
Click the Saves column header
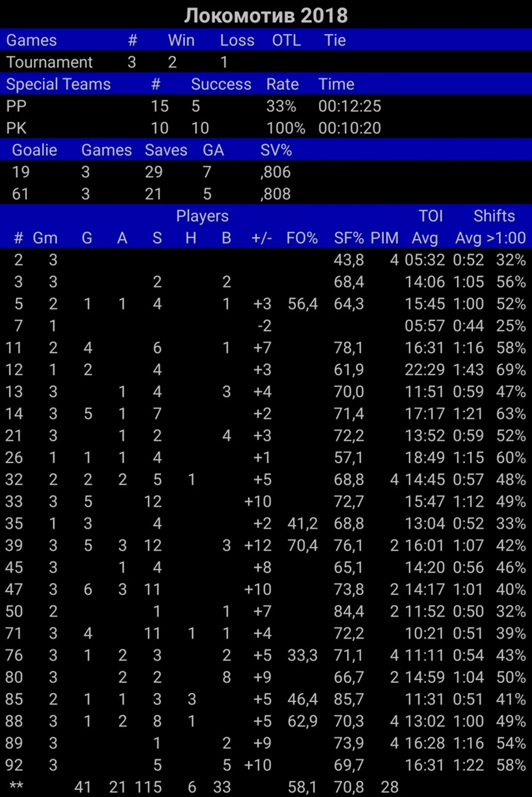click(166, 150)
